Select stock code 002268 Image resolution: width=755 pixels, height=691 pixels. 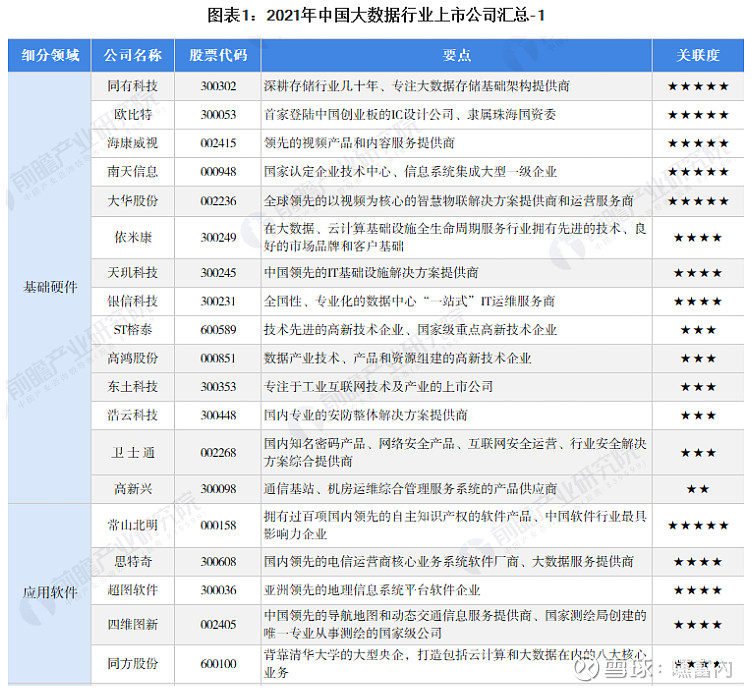click(218, 453)
